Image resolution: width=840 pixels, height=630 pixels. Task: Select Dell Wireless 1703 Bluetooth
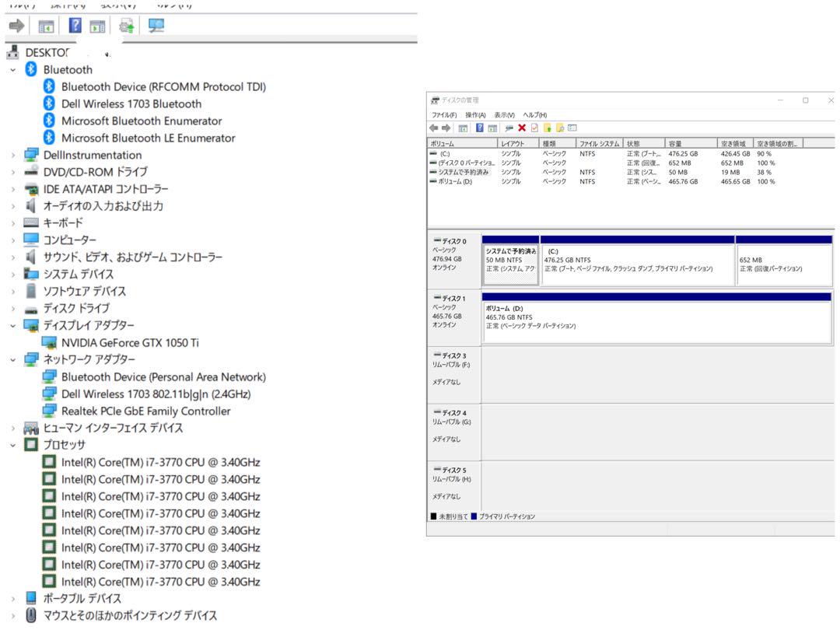[131, 104]
